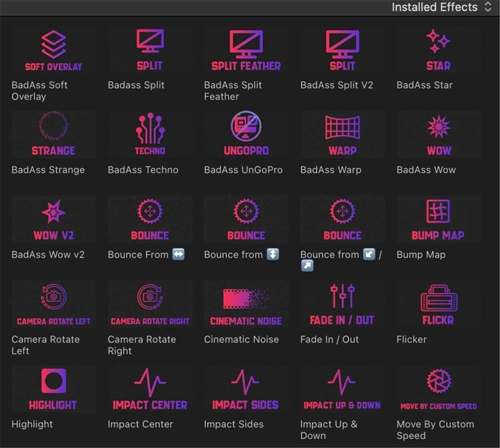Click the BadAss Wow effect thumbnail
This screenshot has height=448, width=500.
pyautogui.click(x=438, y=135)
